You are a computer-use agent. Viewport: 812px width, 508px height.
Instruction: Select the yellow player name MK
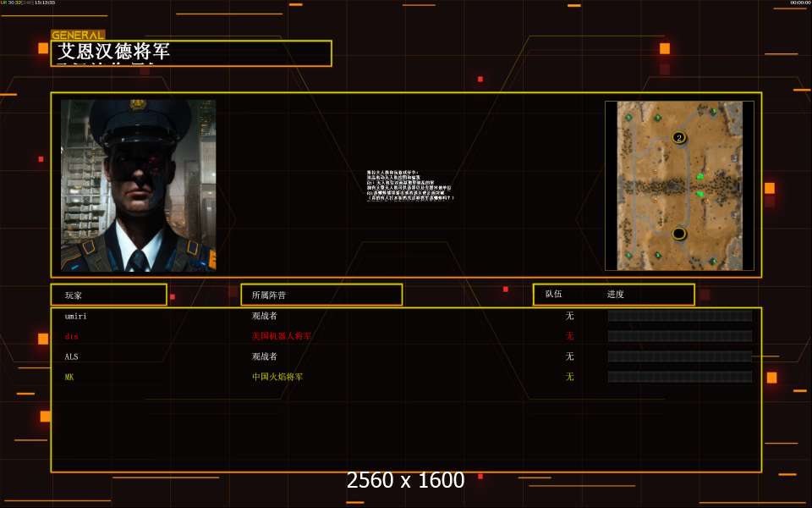pos(69,377)
